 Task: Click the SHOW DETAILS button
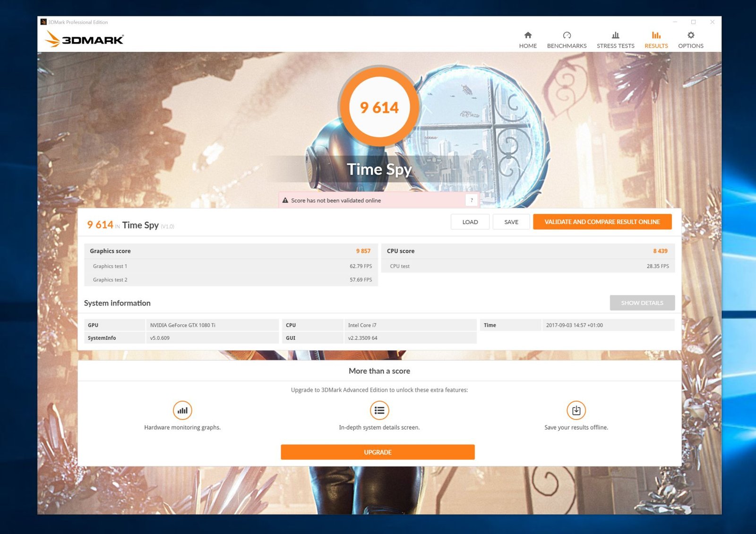tap(642, 303)
